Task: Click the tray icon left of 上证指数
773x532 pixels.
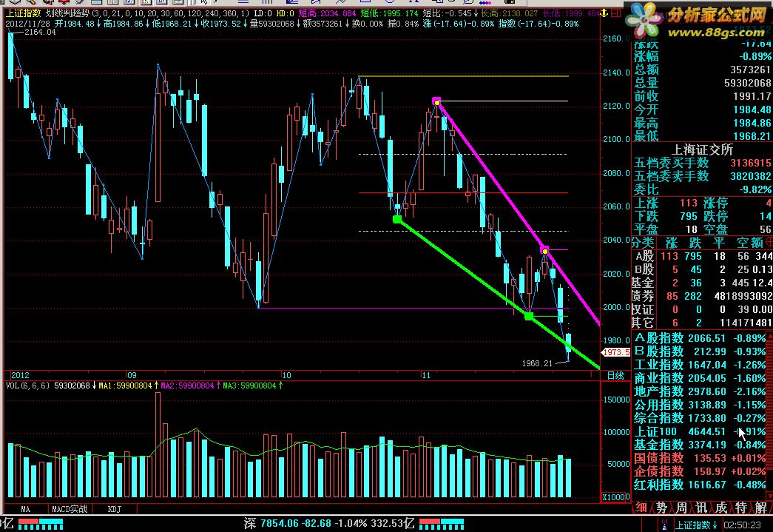Action: (664, 525)
